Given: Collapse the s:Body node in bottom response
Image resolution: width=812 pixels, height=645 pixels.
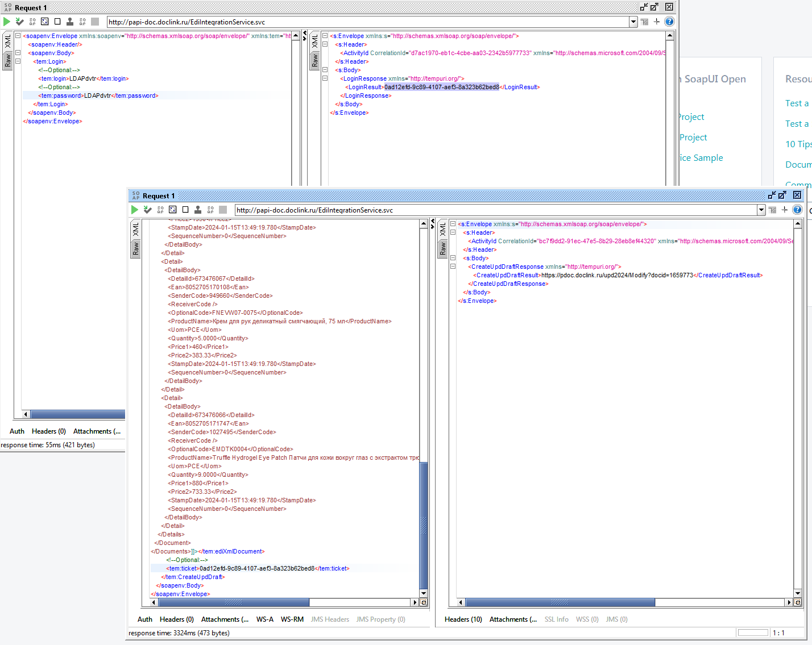Looking at the screenshot, I should coord(453,258).
